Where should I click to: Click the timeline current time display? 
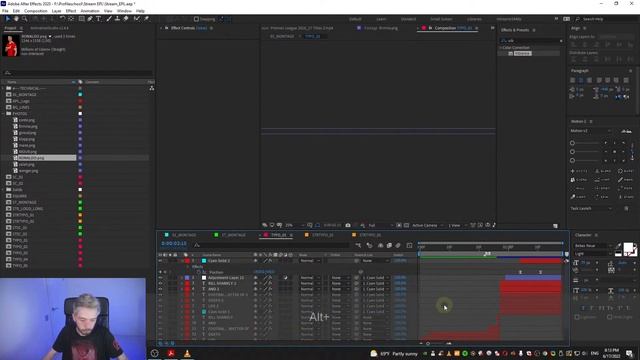tap(174, 244)
